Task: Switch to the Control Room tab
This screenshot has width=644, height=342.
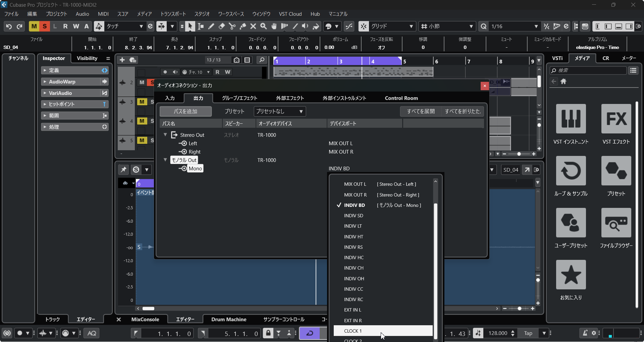Action: pos(401,98)
